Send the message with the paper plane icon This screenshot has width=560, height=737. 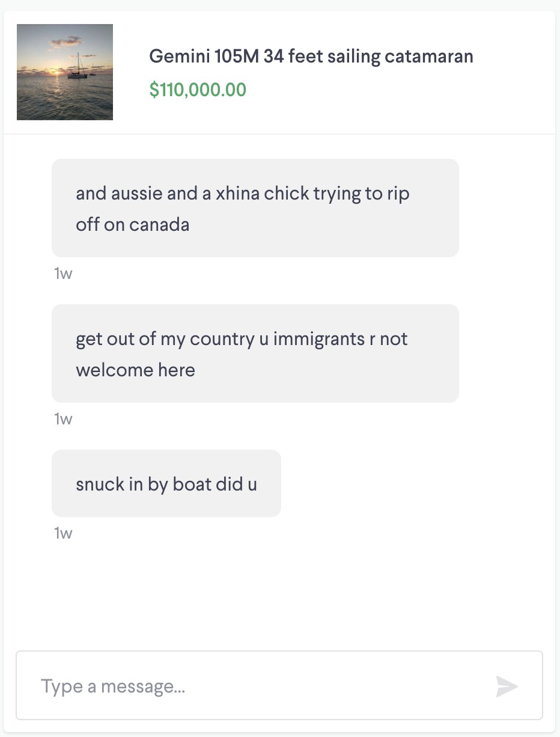pyautogui.click(x=507, y=686)
